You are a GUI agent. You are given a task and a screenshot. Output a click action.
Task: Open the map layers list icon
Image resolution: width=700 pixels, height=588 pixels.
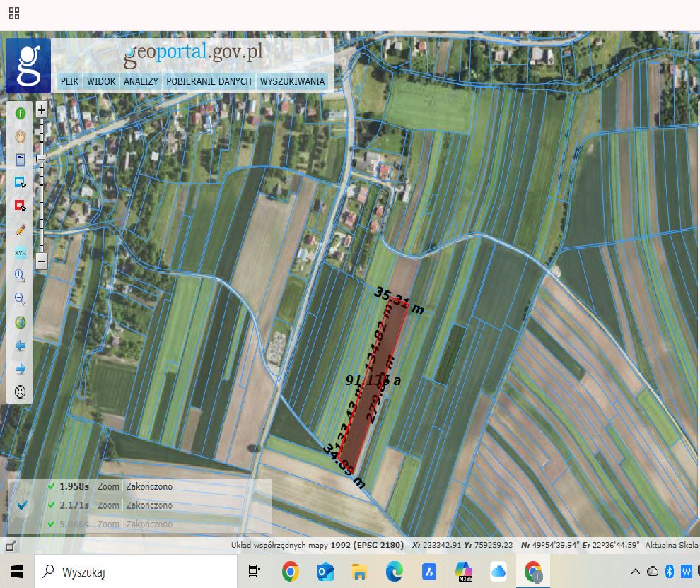click(20, 160)
